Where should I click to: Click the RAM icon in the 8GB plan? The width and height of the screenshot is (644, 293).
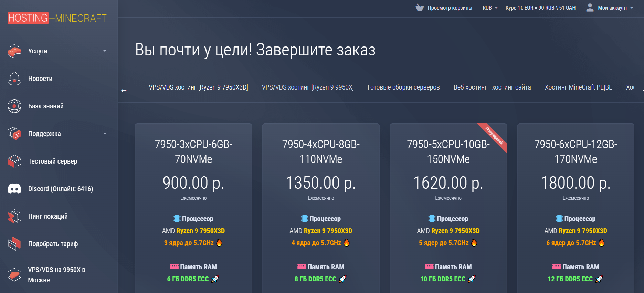pos(302,267)
